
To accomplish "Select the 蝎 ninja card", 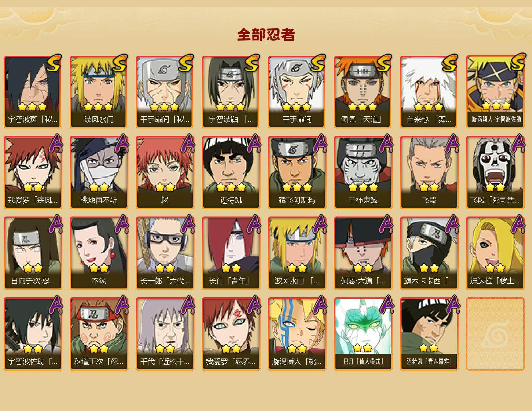I will click(165, 172).
